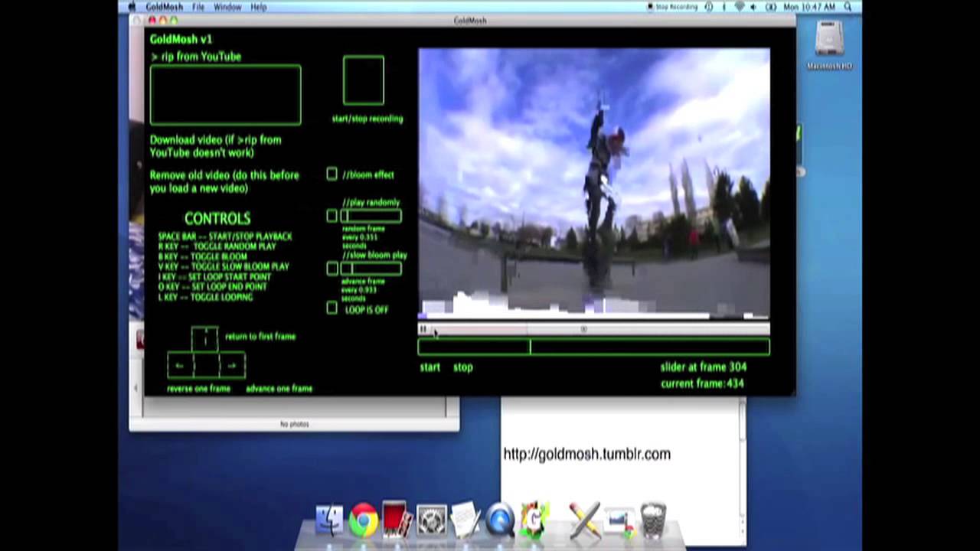Open Finder from the dock
Viewport: 980px width, 551px height.
pyautogui.click(x=330, y=520)
